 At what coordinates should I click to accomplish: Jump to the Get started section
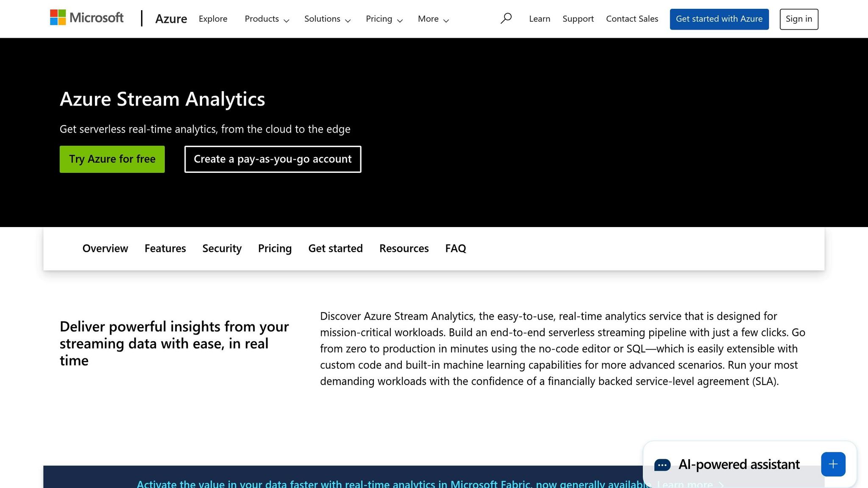[335, 248]
